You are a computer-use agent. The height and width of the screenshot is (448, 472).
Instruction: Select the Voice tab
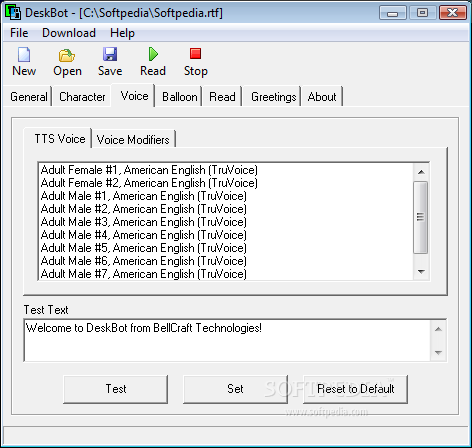[134, 96]
